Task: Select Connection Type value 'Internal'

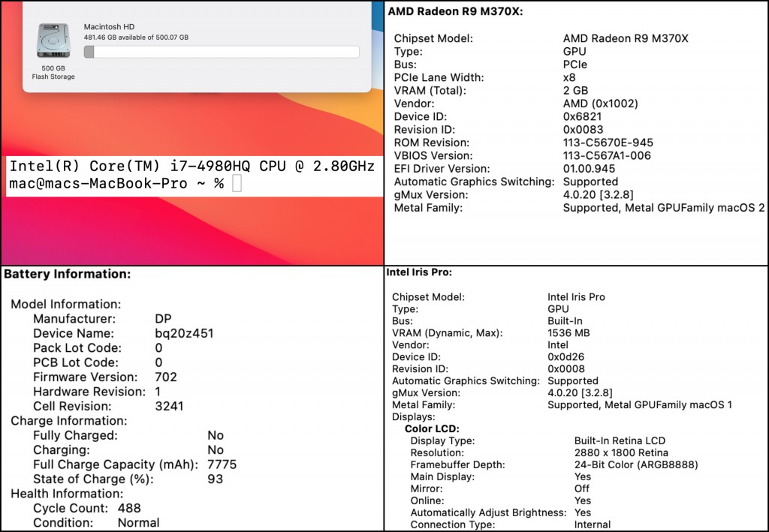Action: click(x=593, y=524)
